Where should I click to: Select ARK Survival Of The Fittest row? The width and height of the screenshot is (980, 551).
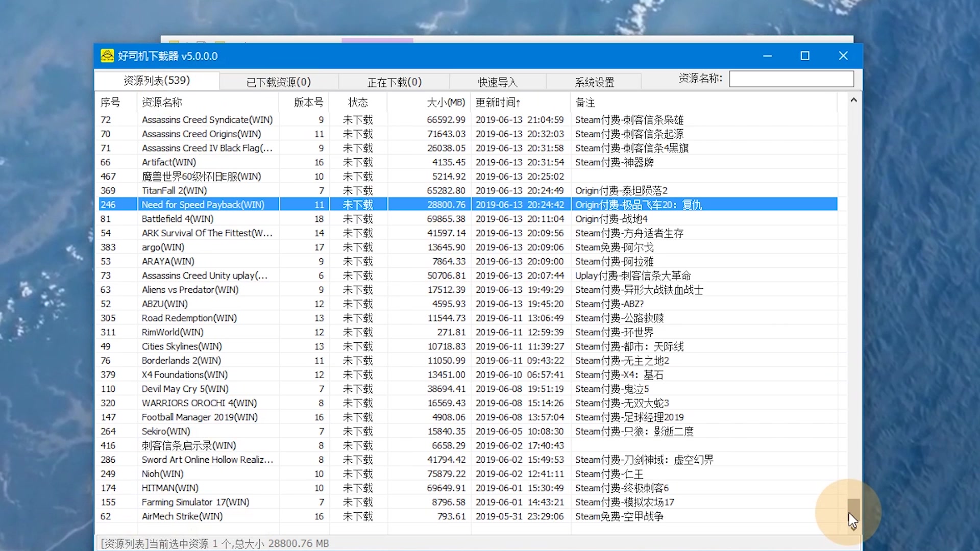tap(468, 233)
